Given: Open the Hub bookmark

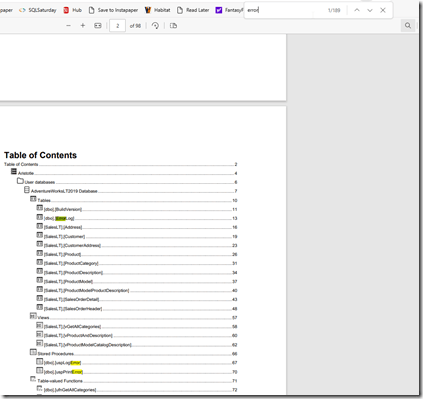Looking at the screenshot, I should pyautogui.click(x=72, y=10).
